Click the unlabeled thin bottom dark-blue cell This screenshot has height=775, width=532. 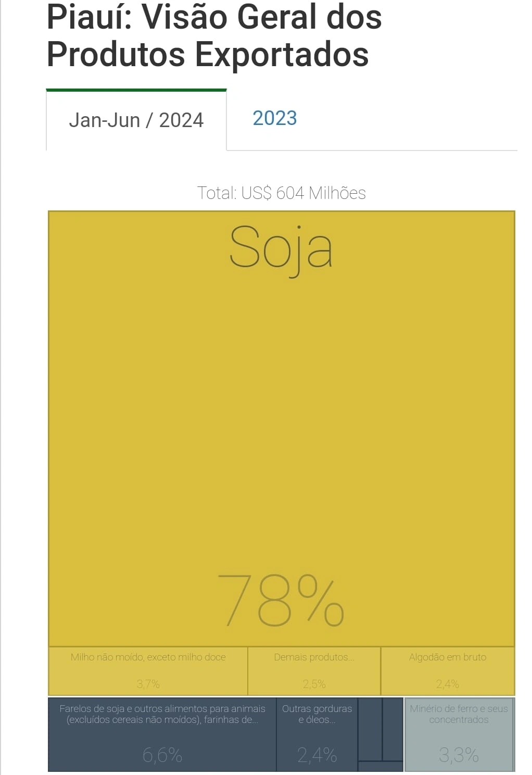coord(381,766)
